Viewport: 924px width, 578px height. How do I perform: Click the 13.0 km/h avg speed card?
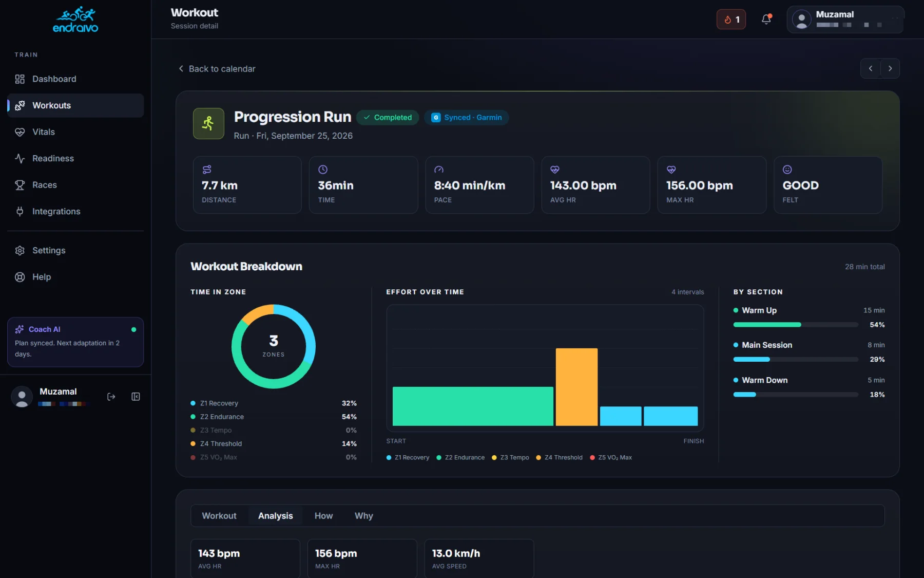(x=479, y=558)
